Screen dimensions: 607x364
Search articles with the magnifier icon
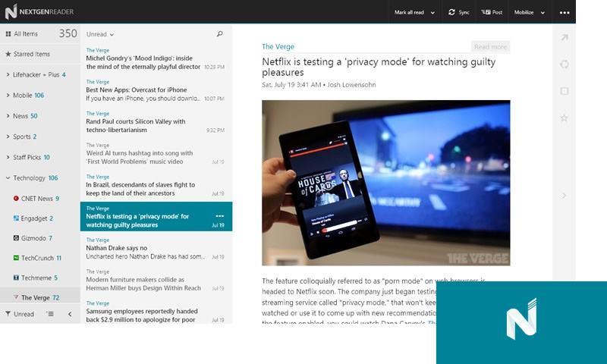tap(220, 34)
